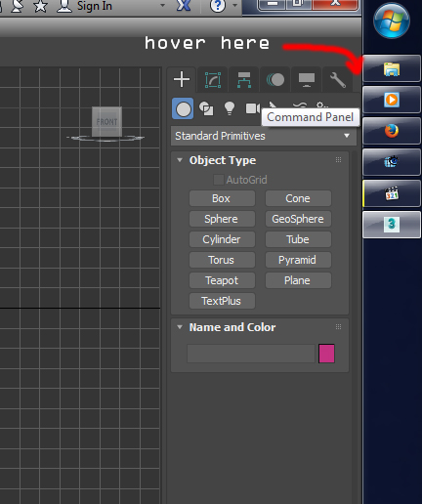Select the Shapes category icon

coord(206,108)
